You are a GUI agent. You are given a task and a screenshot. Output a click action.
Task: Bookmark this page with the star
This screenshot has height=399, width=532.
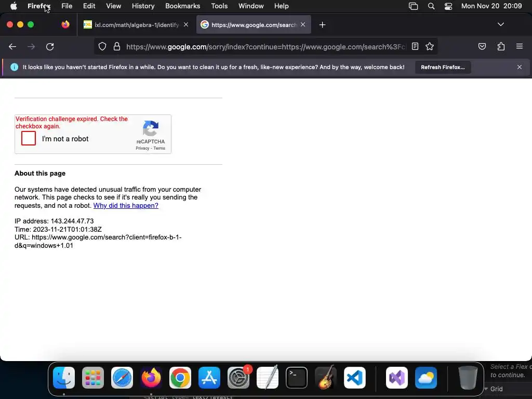(x=430, y=46)
